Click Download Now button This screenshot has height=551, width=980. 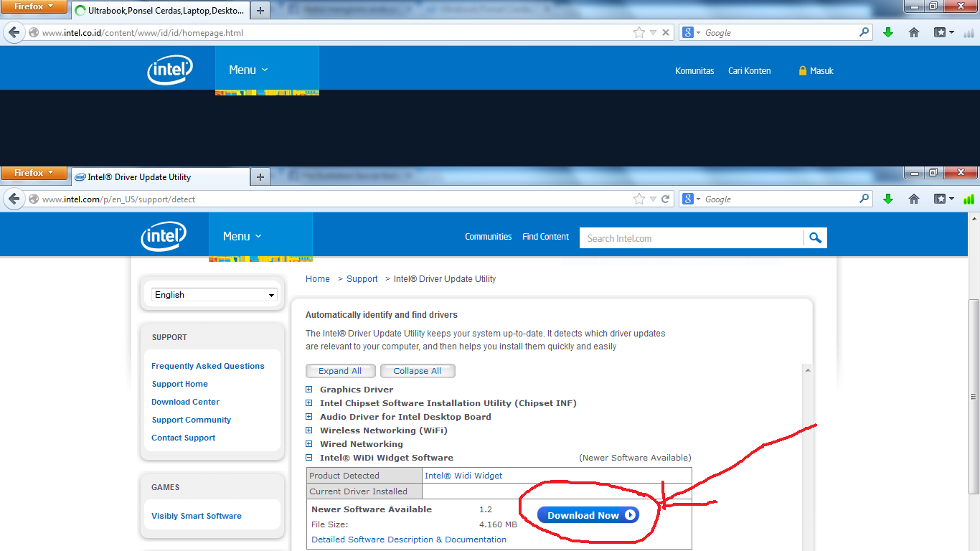(x=588, y=515)
